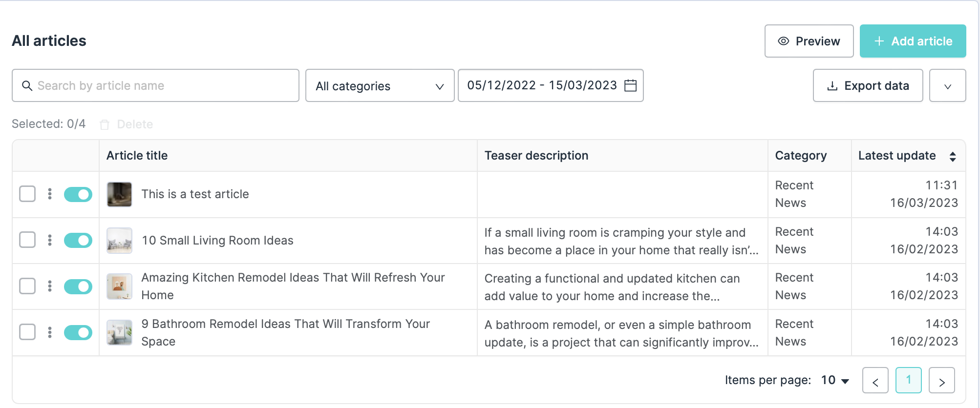Expand the chevron next to Export data

pyautogui.click(x=947, y=86)
